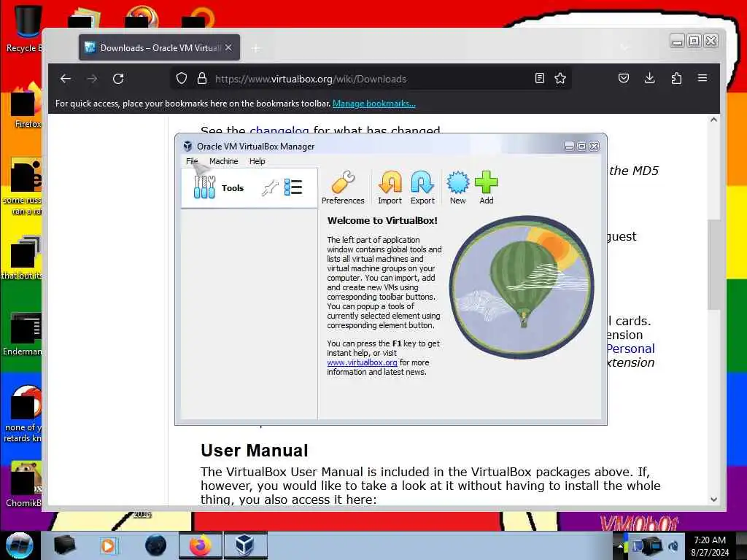Click the VirtualBox balloon welcome illustration

[x=521, y=287]
